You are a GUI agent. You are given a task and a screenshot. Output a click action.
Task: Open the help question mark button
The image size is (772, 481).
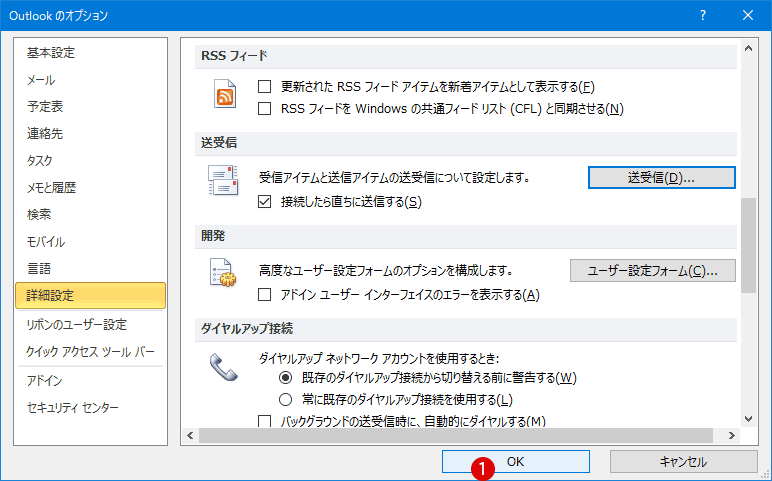pos(703,15)
